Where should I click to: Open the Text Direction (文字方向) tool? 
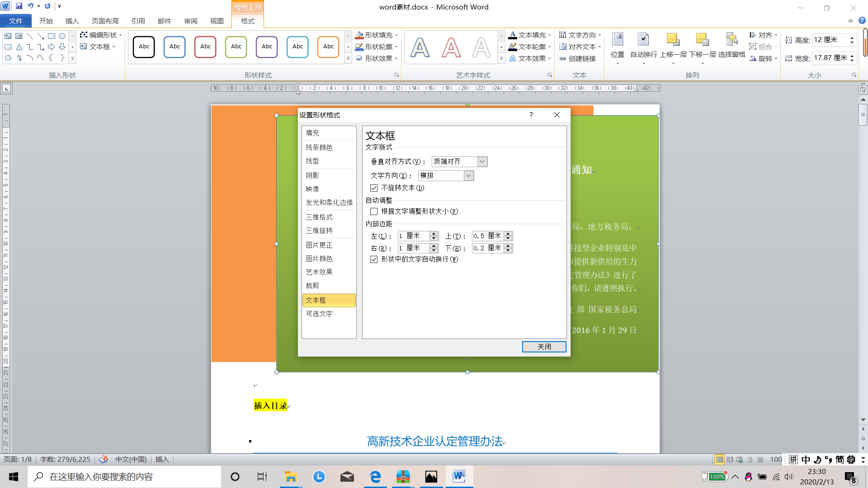[580, 35]
